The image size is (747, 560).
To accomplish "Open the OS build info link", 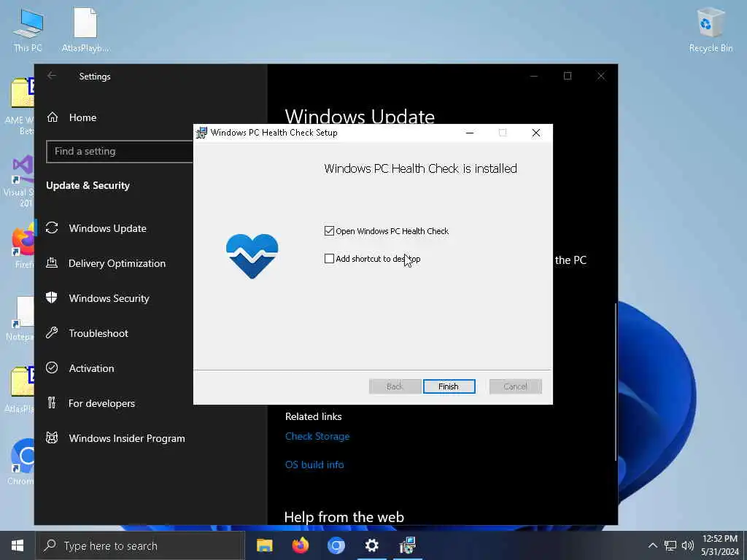I will point(314,464).
